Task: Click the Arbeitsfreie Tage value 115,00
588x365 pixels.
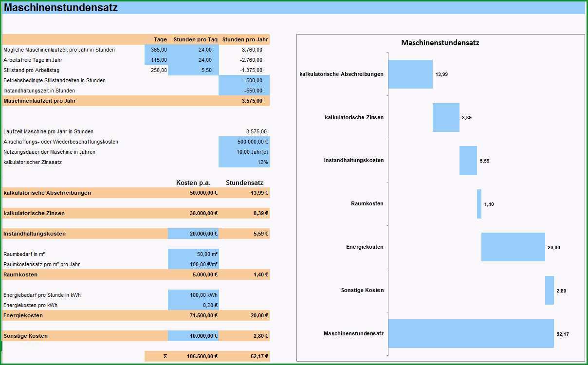Action: coord(156,60)
